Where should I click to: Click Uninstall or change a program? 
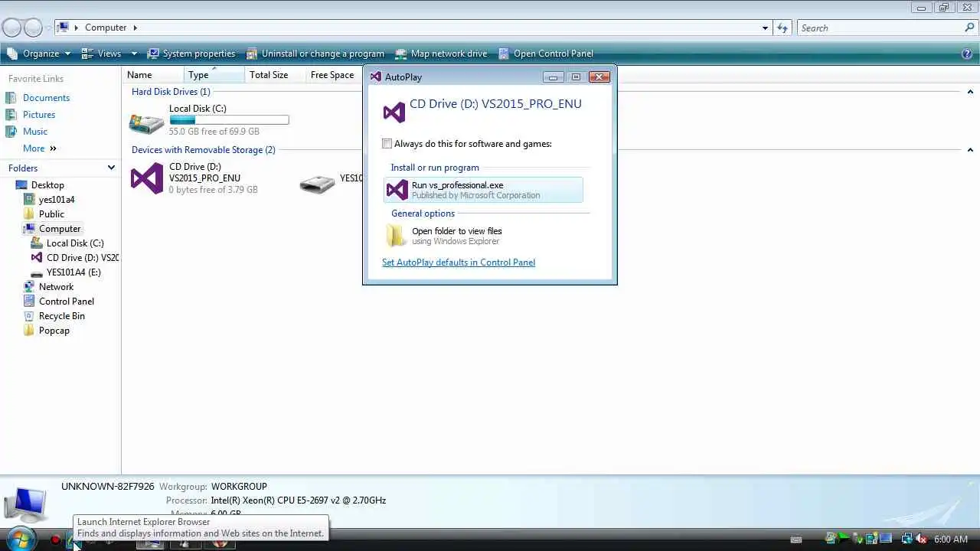pyautogui.click(x=315, y=54)
